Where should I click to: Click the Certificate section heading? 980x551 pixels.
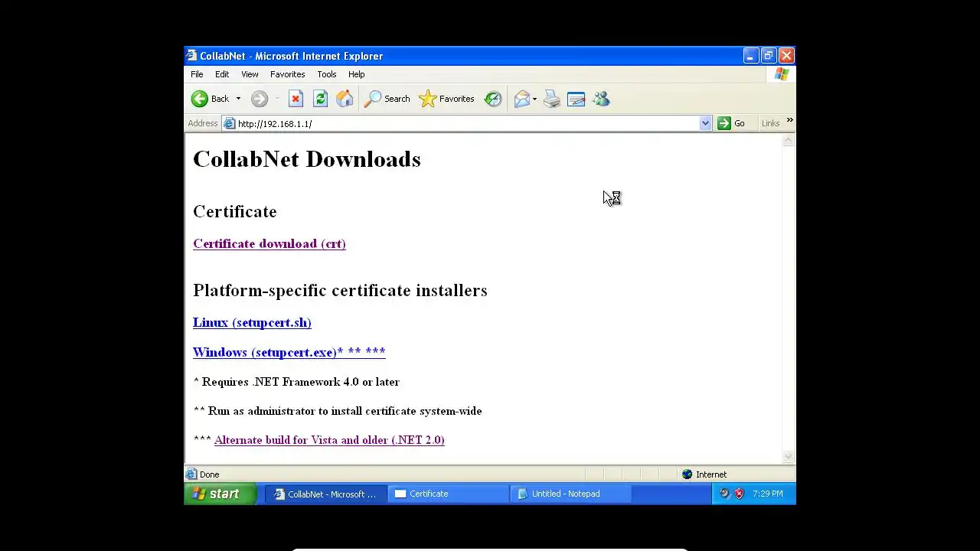click(235, 211)
